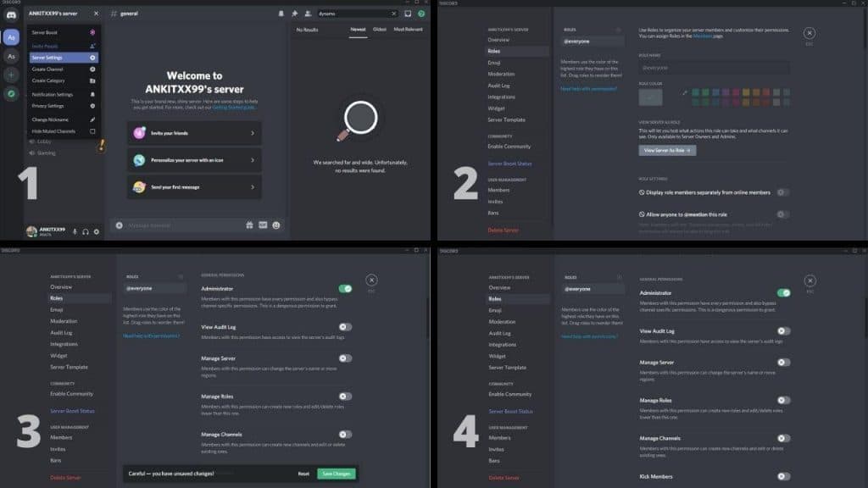Clear the dysoms search query with the X

[x=394, y=14]
